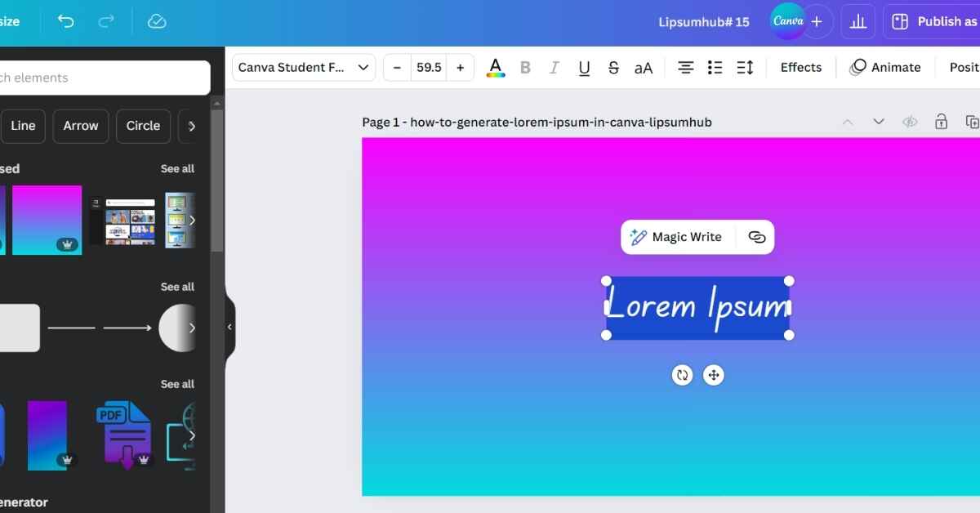
Task: Click the Undo arrow icon
Action: [x=65, y=22]
